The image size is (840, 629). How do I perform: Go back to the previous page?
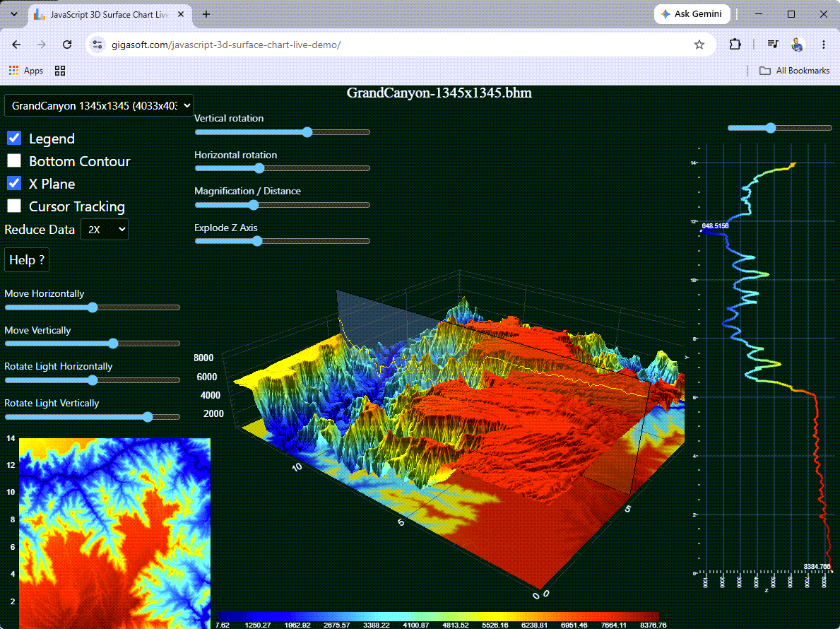(x=16, y=45)
